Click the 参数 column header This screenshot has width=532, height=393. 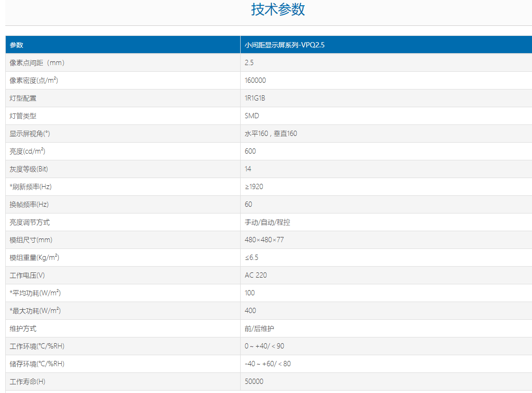[x=17, y=45]
